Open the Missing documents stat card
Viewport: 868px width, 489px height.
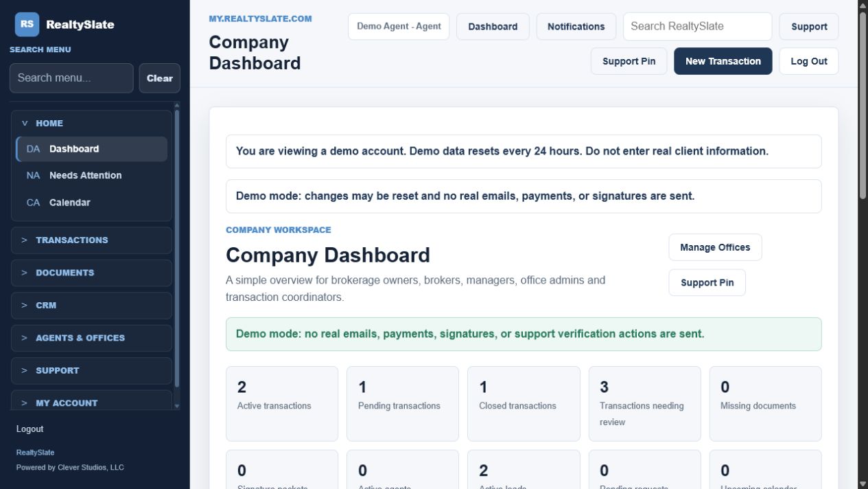click(765, 404)
